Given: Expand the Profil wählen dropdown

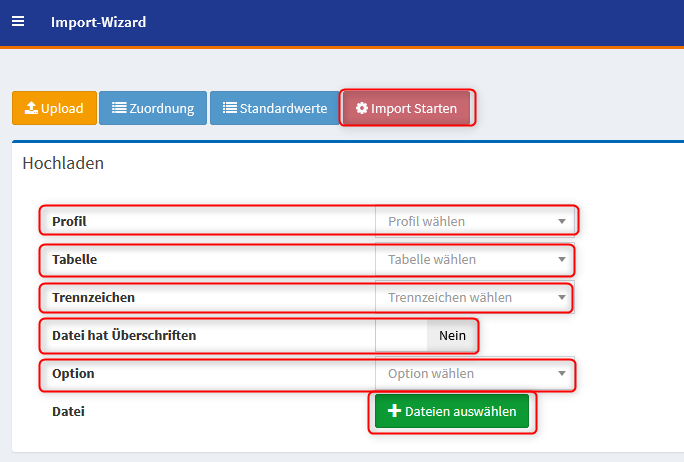Looking at the screenshot, I should coord(475,221).
